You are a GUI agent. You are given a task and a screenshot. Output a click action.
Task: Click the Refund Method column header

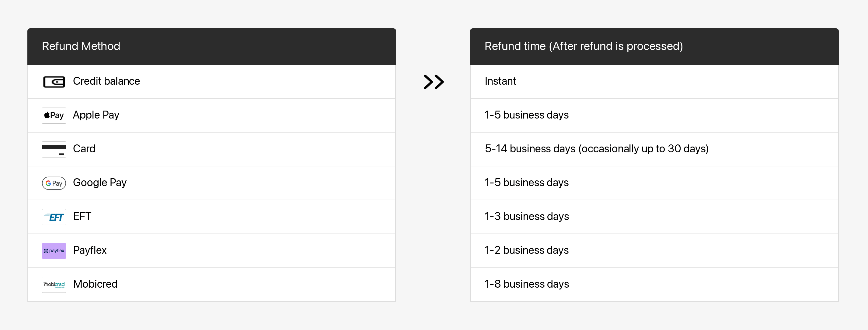pos(81,46)
